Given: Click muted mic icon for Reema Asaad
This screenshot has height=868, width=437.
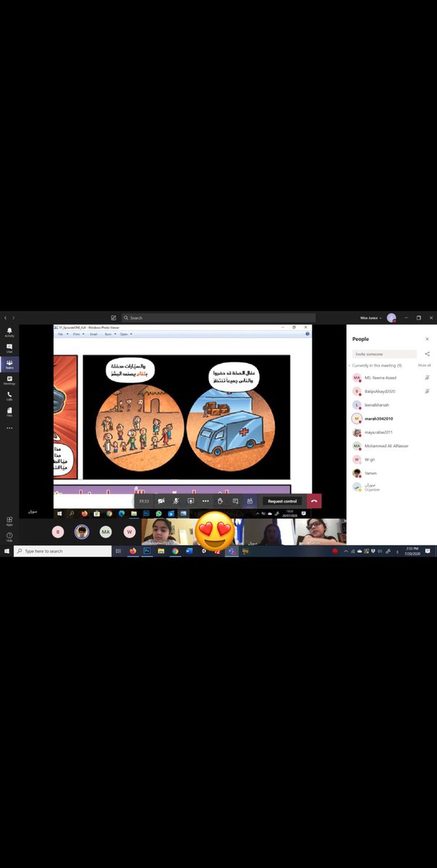Looking at the screenshot, I should [428, 378].
